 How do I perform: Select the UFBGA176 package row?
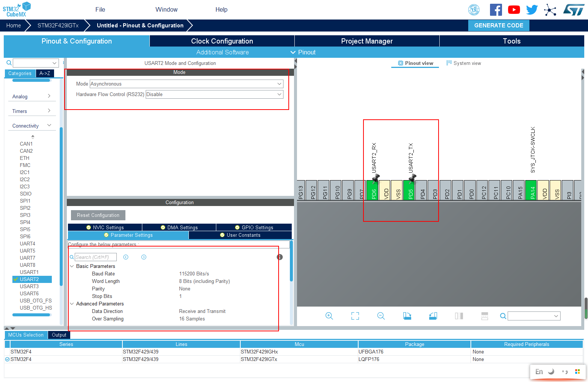coord(294,352)
